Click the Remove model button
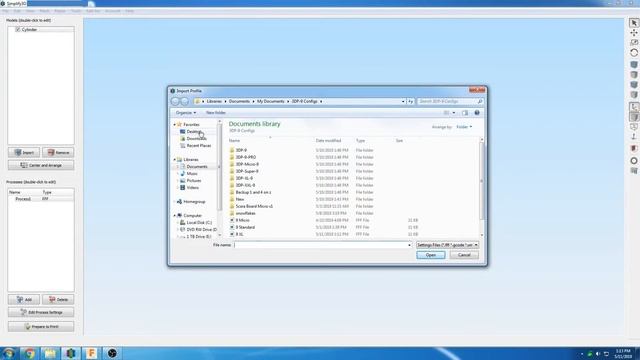640x360 pixels. coord(58,153)
